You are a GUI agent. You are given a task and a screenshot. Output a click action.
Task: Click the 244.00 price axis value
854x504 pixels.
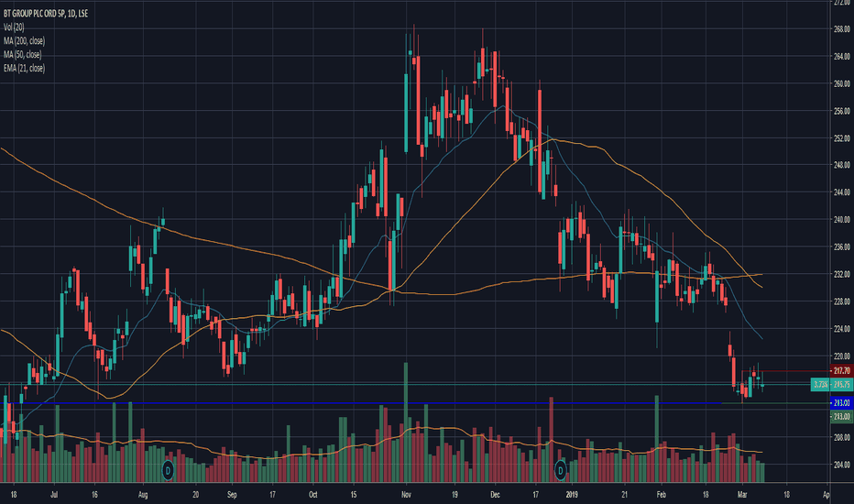click(842, 192)
